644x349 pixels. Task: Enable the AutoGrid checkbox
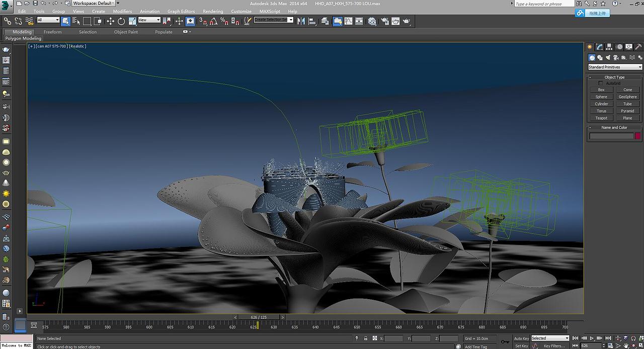pos(600,83)
